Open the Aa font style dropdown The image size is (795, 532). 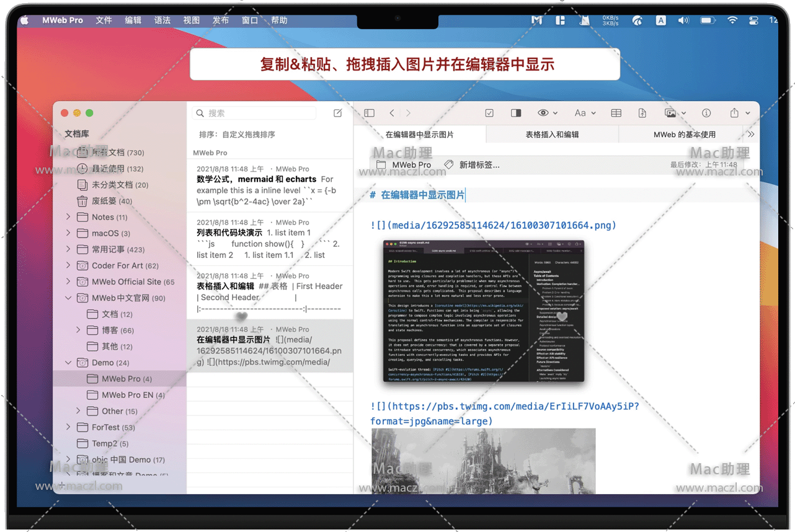coord(580,113)
